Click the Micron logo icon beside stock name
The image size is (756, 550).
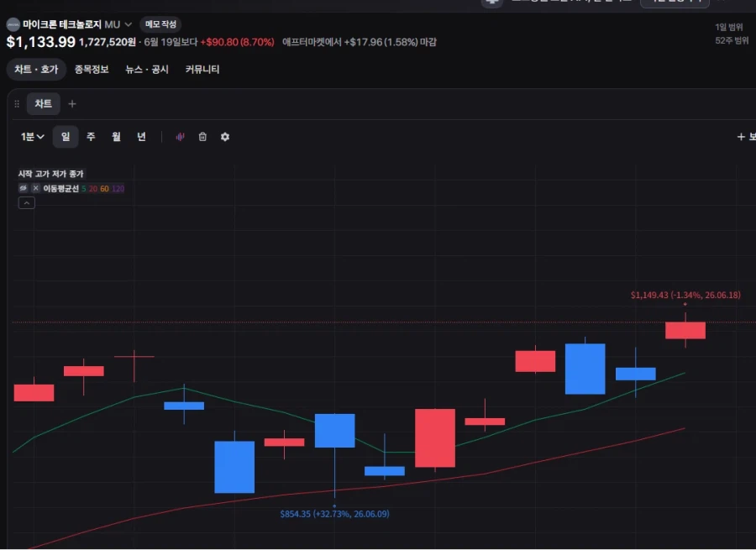coord(13,24)
